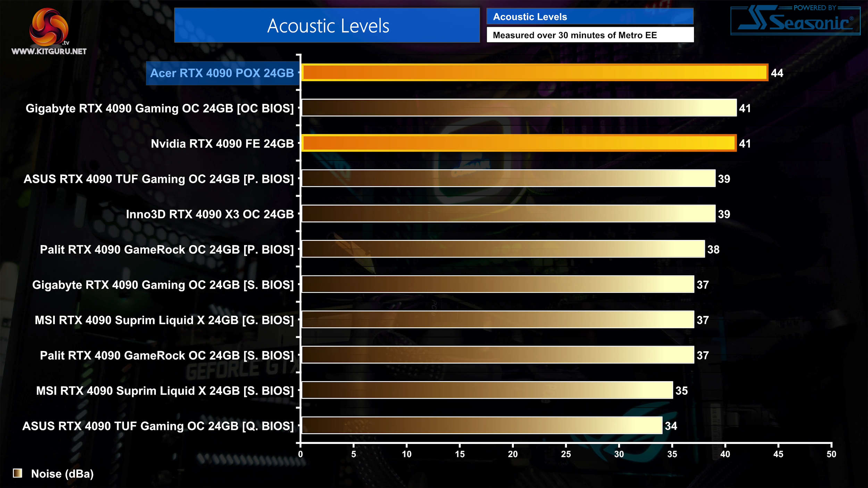Click the ASUS TUF [Q. BIOS] bar
Screen dimensions: 868x488
pyautogui.click(x=482, y=426)
